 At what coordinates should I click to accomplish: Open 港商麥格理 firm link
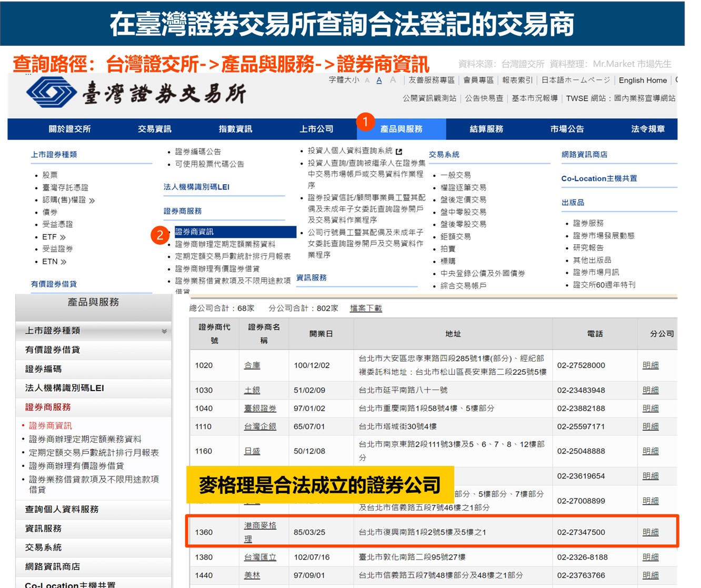[260, 532]
